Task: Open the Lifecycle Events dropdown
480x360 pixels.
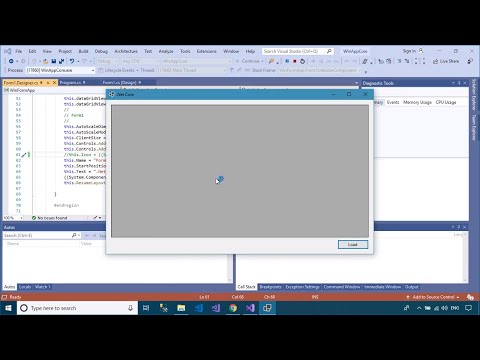Action: point(119,70)
